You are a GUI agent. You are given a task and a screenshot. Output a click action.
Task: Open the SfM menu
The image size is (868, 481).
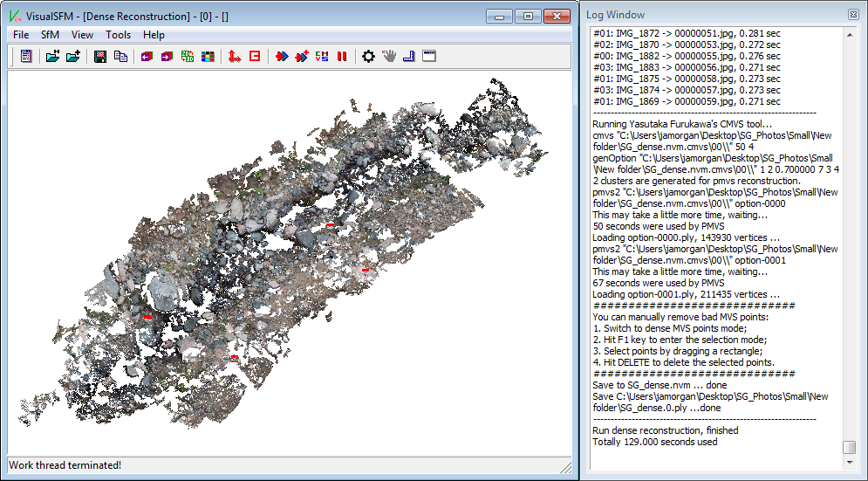tap(50, 35)
